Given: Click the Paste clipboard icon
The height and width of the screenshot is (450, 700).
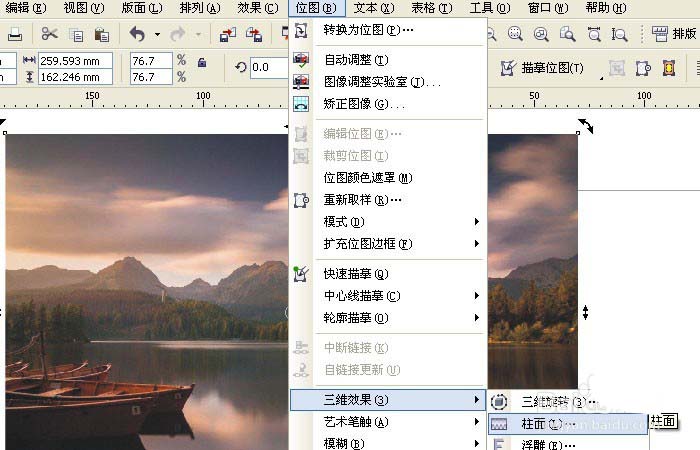Looking at the screenshot, I should [x=102, y=34].
